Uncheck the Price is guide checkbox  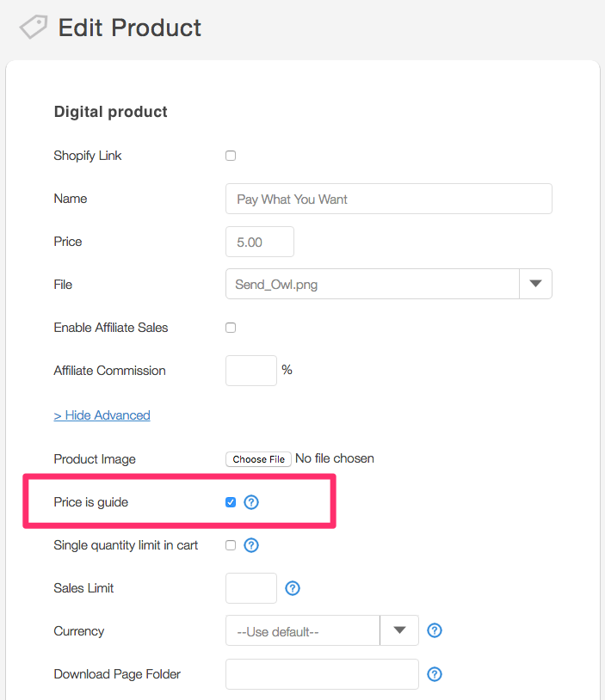[231, 502]
